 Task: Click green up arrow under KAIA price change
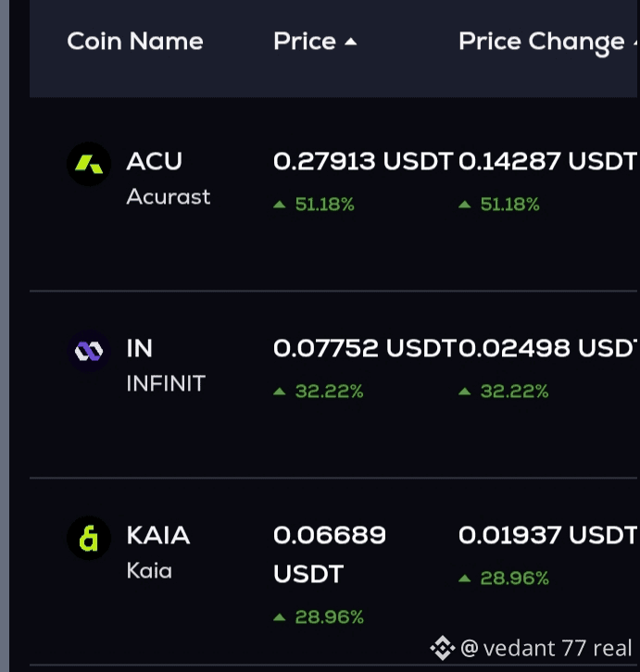point(465,579)
